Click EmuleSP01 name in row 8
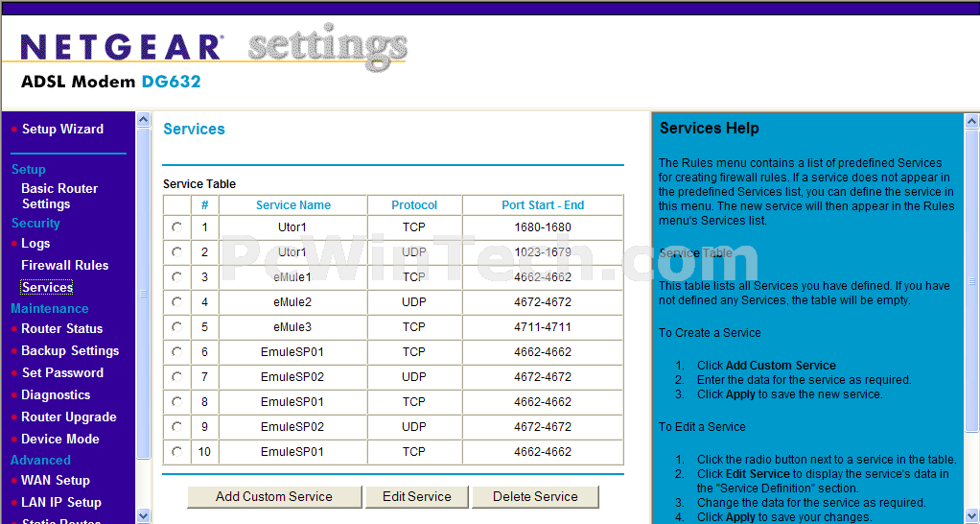Image resolution: width=980 pixels, height=524 pixels. pyautogui.click(x=292, y=402)
